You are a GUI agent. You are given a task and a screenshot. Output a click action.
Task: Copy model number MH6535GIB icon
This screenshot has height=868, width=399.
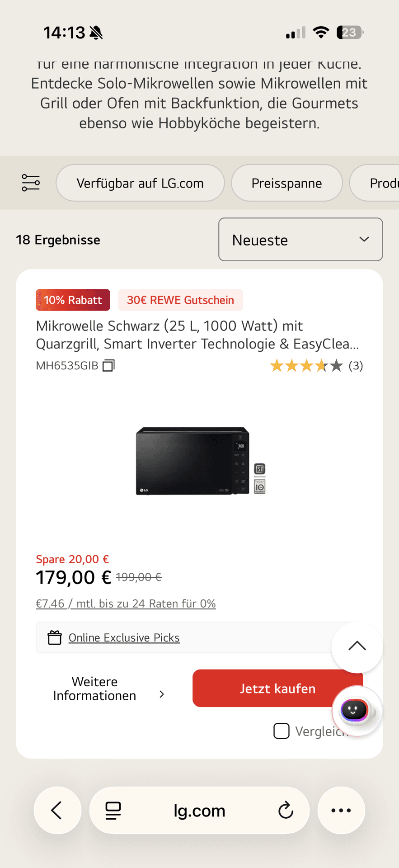point(108,365)
